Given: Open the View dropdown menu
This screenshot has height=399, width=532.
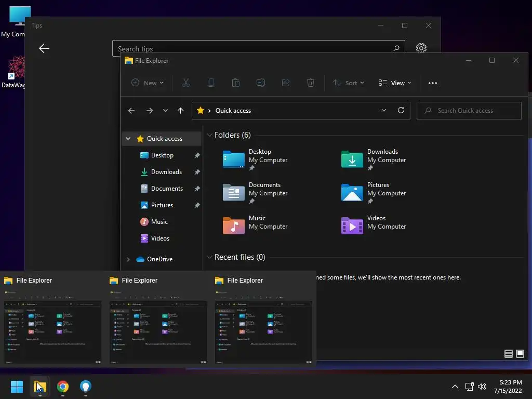Looking at the screenshot, I should coord(395,83).
